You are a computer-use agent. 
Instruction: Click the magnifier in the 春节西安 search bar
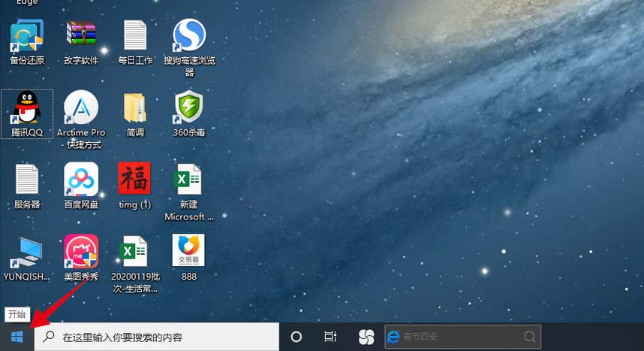point(530,337)
